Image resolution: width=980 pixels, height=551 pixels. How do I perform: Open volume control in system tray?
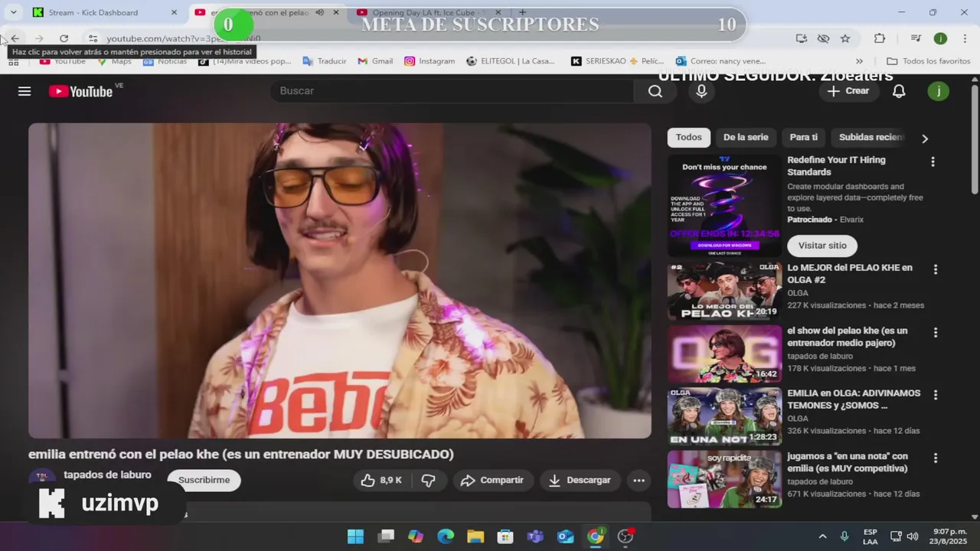(912, 536)
